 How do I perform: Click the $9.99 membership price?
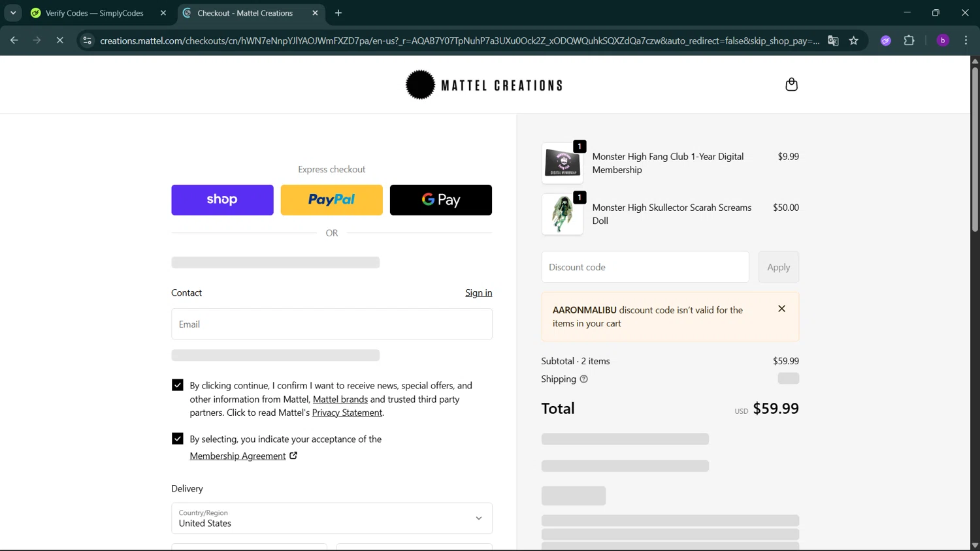click(788, 157)
